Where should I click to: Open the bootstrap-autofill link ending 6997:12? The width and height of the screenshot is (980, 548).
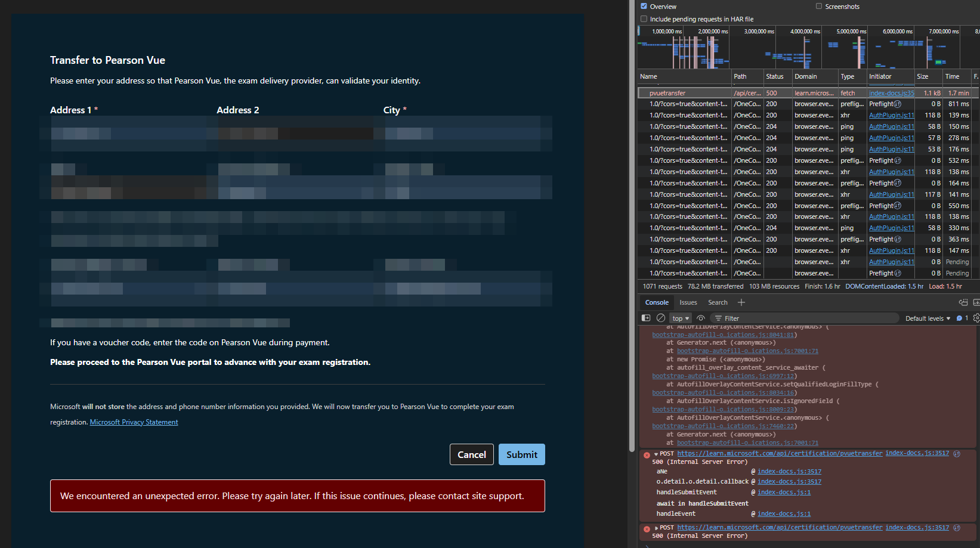point(723,376)
